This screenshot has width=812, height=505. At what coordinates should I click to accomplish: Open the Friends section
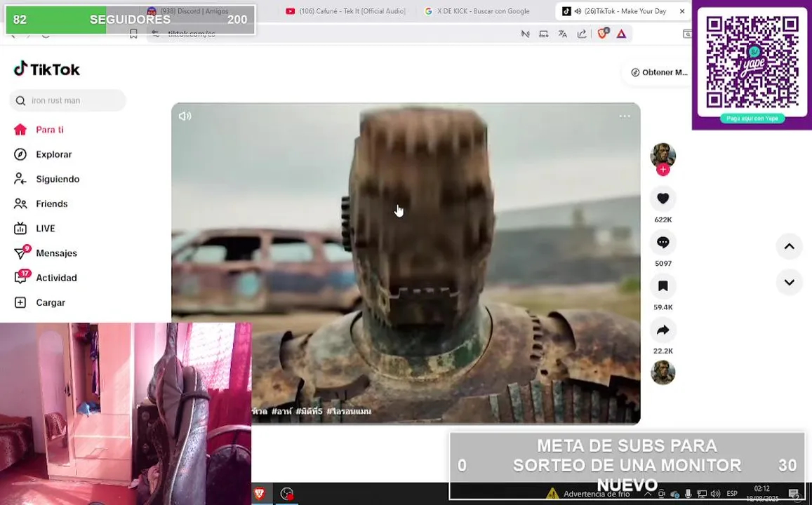pyautogui.click(x=41, y=203)
